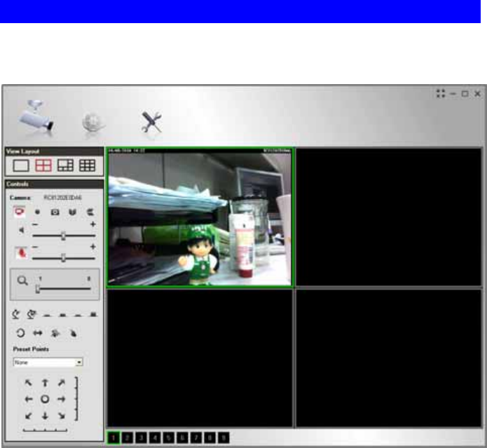The width and height of the screenshot is (487, 448).
Task: Select channel 5 button
Action: (x=168, y=438)
